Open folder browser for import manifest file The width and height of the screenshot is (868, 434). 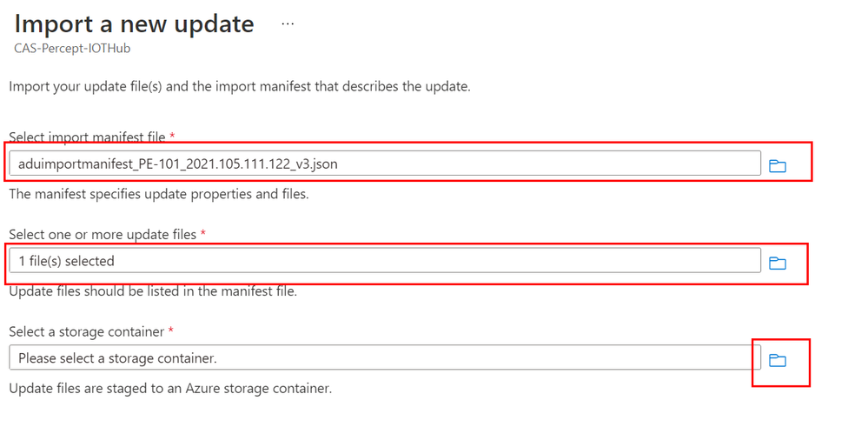pos(778,166)
